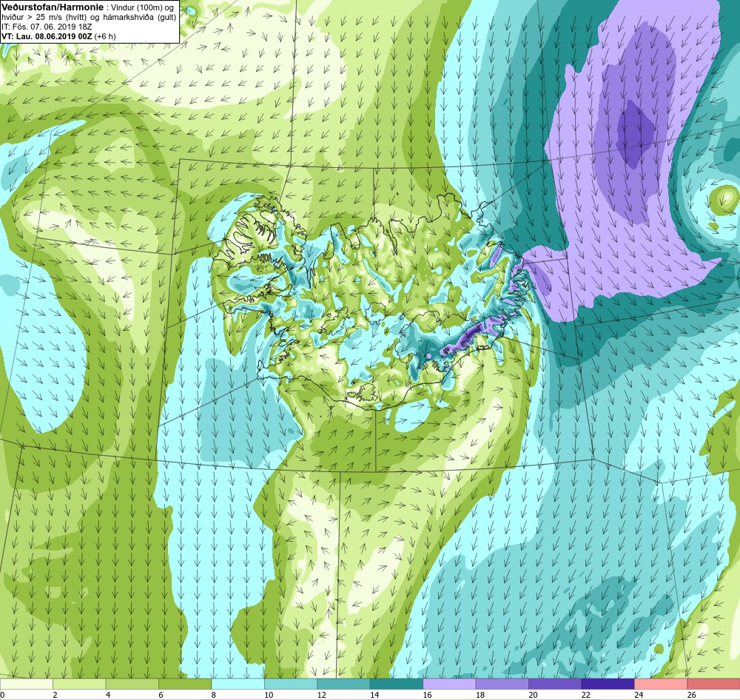Click the legend label '0'
Viewport: 740px width, 700px height.
(2, 694)
